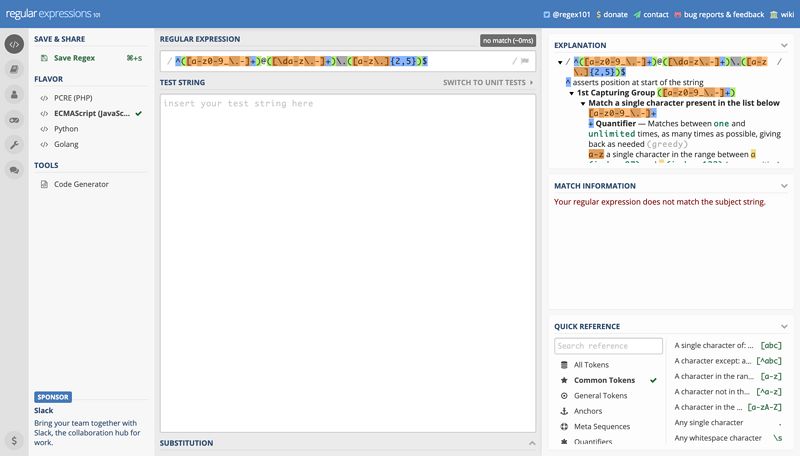Click the bug reports icon
The height and width of the screenshot is (456, 800).
678,15
